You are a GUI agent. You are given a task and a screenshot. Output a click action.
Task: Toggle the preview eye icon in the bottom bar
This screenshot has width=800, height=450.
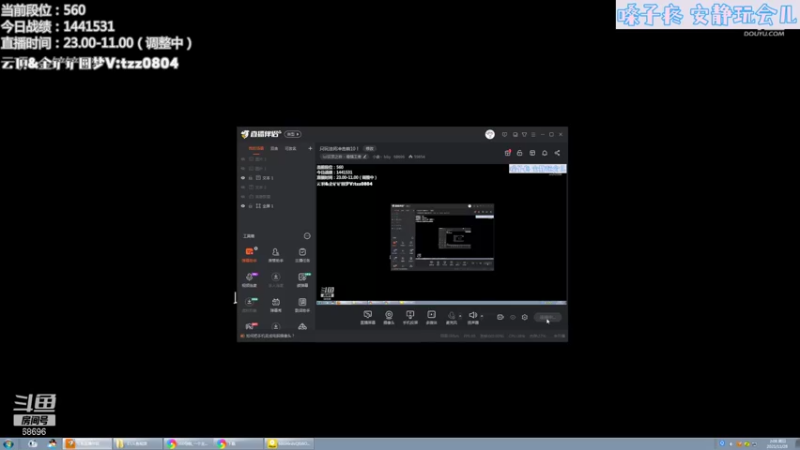click(513, 317)
